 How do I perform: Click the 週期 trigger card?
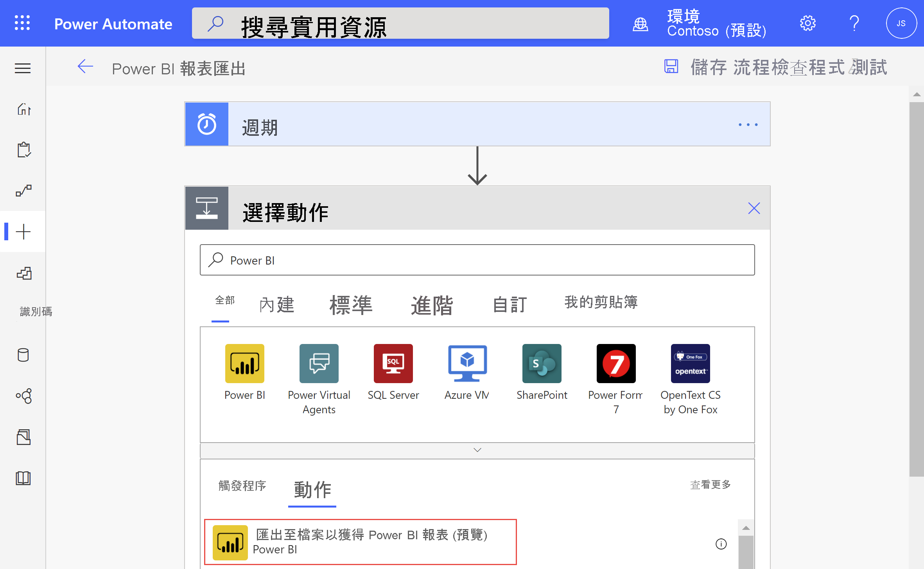click(x=477, y=124)
